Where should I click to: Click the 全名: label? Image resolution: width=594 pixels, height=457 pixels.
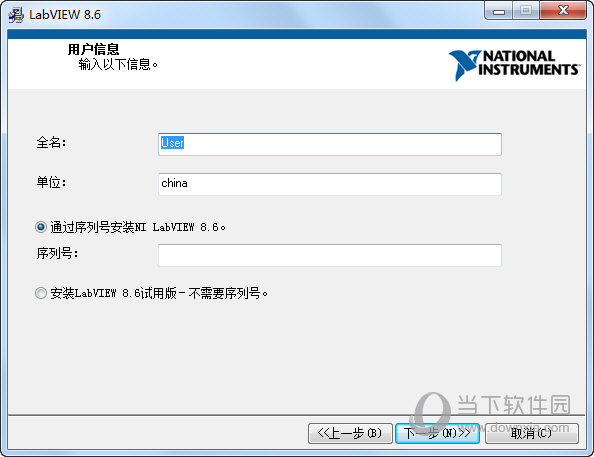point(51,143)
